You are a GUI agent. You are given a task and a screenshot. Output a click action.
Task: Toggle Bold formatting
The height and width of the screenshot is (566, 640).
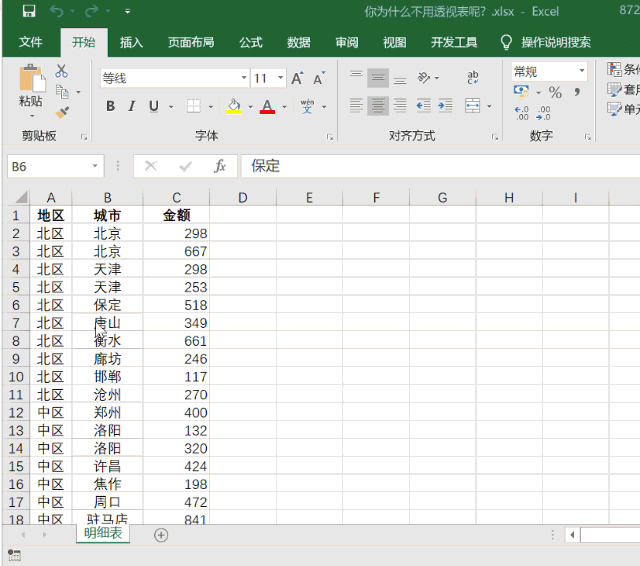click(110, 107)
